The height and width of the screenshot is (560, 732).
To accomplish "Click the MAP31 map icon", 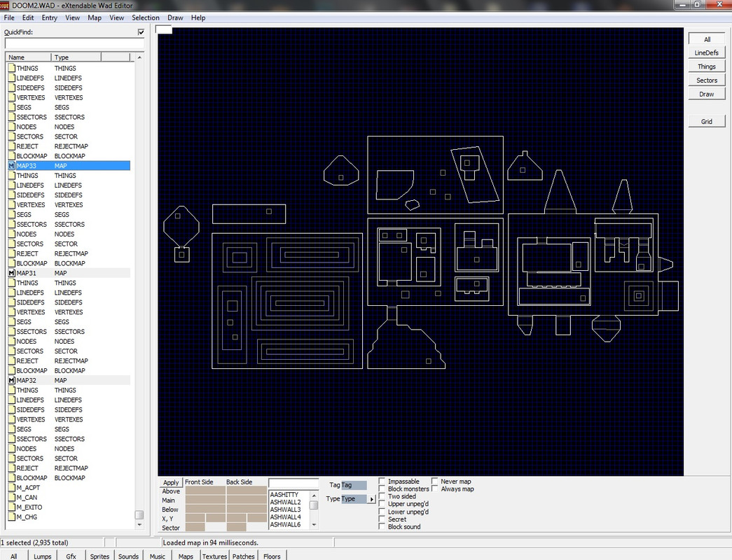I will 12,273.
